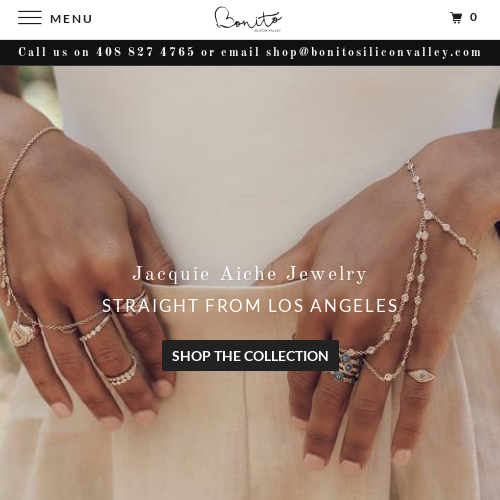Click the Jacquie Aiche Jewelry heading
Viewport: 500px width, 500px height.
click(250, 274)
